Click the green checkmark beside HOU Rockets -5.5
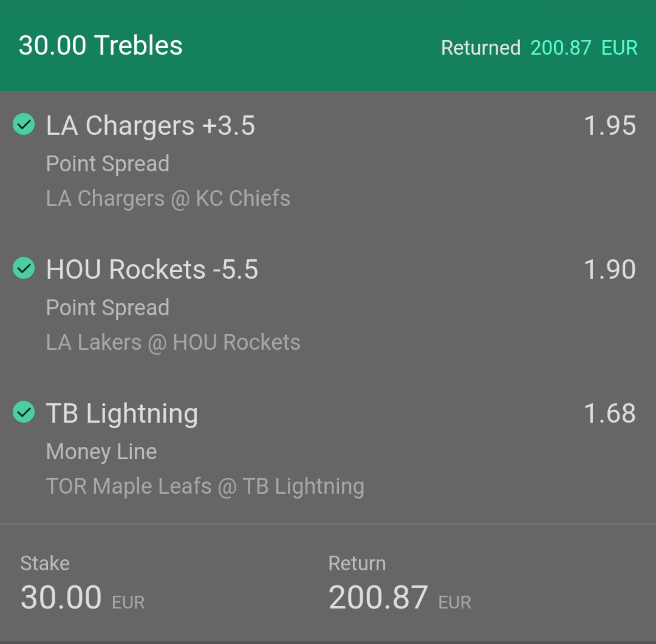The image size is (656, 644). pyautogui.click(x=24, y=268)
